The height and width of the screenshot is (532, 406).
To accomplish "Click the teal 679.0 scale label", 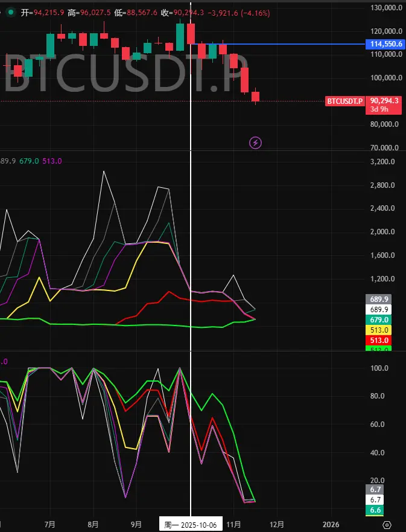I will coord(379,320).
